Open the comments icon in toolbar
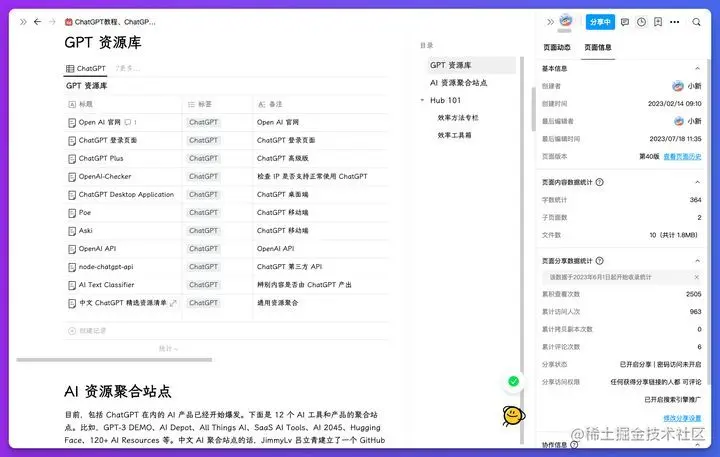720x457 pixels. [624, 22]
